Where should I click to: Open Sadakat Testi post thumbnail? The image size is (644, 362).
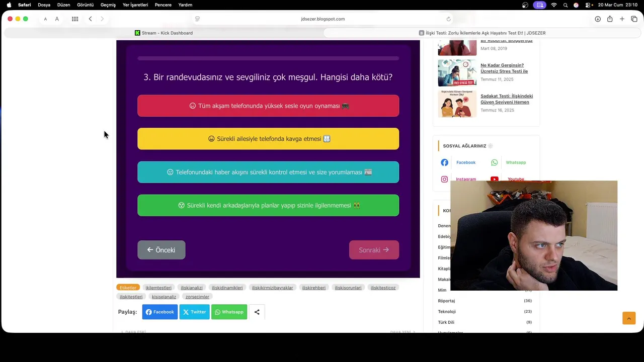click(457, 104)
